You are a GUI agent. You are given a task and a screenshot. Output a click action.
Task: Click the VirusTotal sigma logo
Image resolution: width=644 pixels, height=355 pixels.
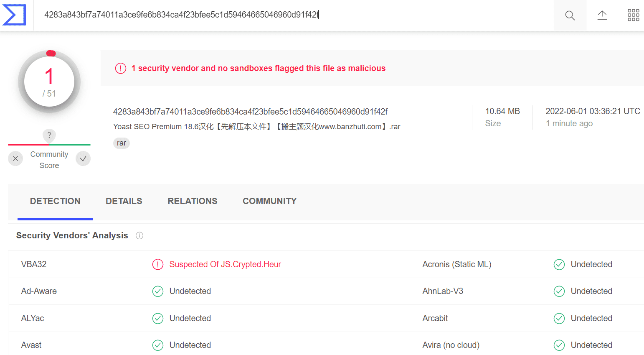[14, 15]
